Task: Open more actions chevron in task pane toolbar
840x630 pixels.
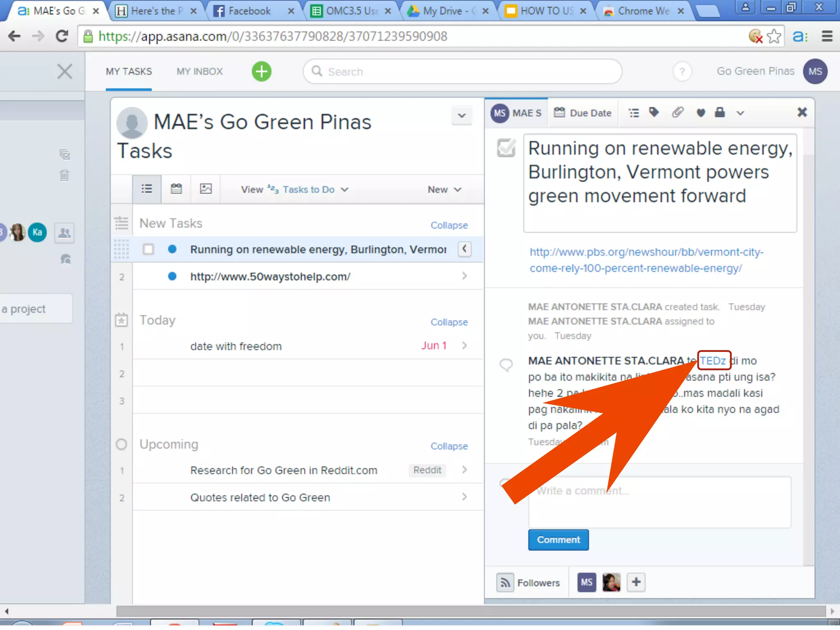Action: (x=740, y=113)
